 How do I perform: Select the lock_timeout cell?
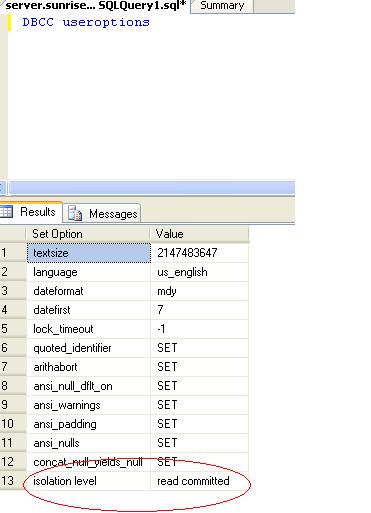[89, 329]
